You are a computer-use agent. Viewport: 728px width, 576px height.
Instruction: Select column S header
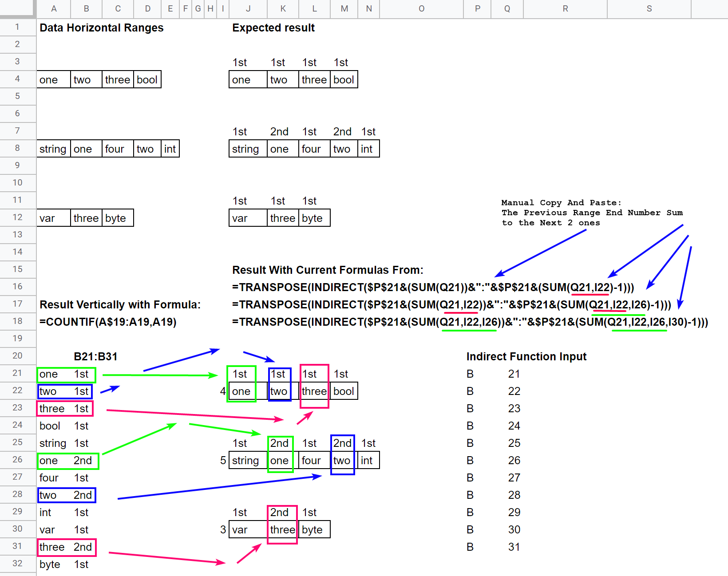point(649,8)
